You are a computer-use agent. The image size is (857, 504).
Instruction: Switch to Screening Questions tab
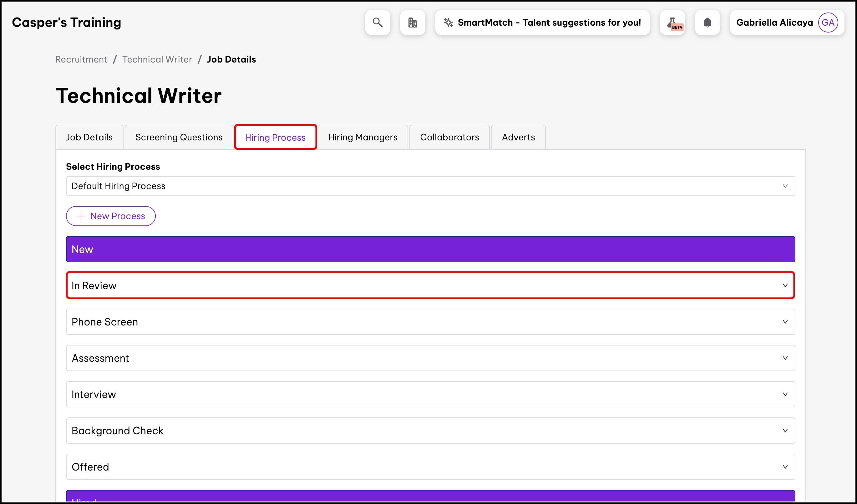pos(179,137)
